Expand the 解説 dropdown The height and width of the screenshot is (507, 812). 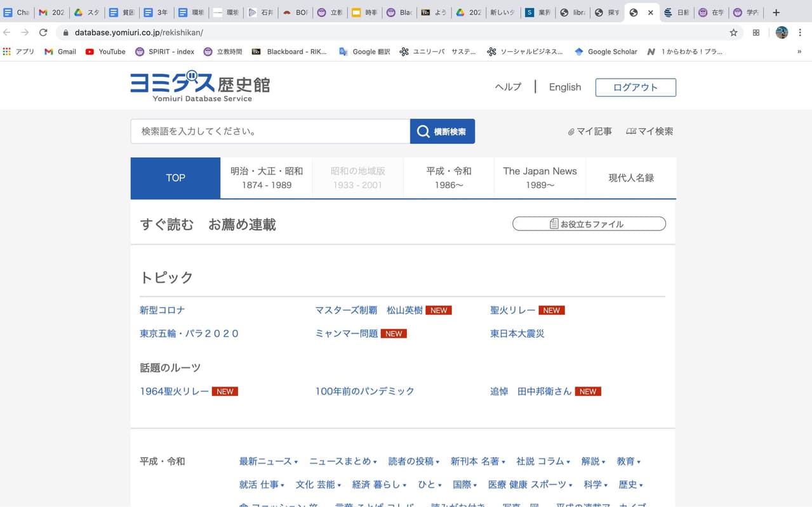coord(594,461)
